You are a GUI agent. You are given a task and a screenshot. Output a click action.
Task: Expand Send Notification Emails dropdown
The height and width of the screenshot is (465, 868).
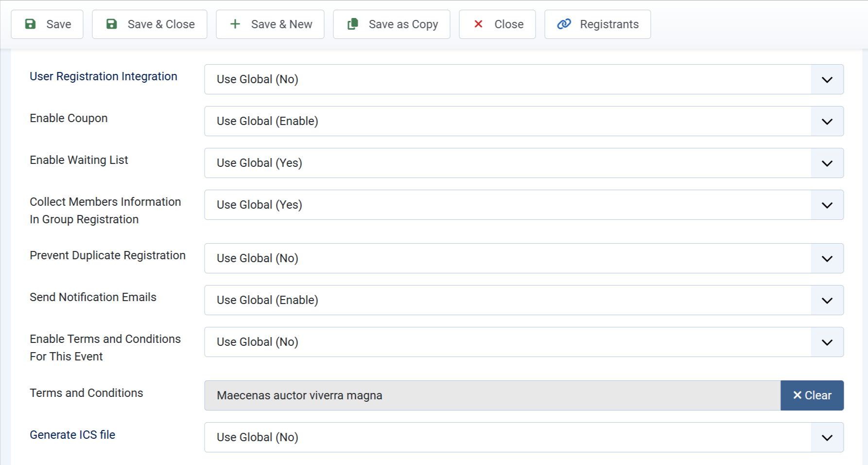point(524,300)
